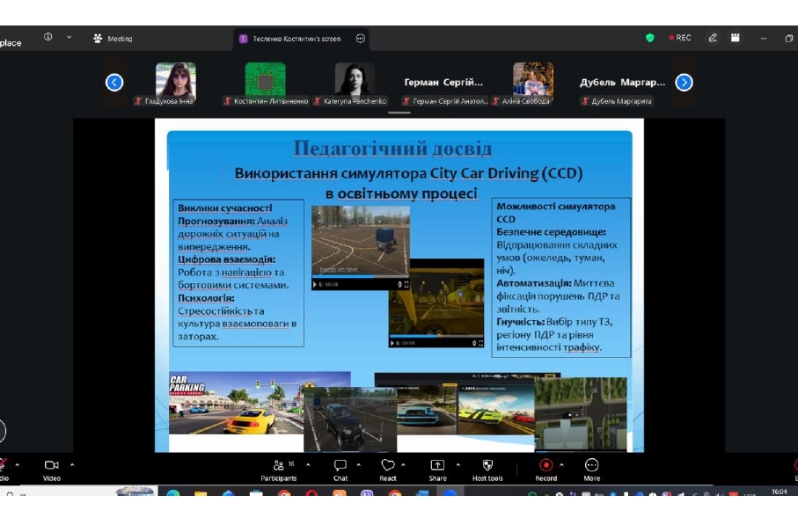Click the top-down intersection map image
The height and width of the screenshot is (532, 798).
[581, 413]
